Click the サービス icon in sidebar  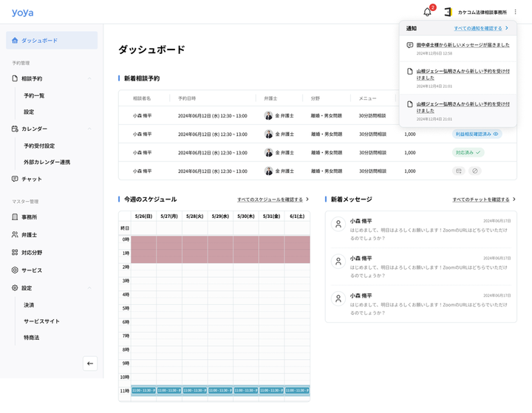coord(15,270)
